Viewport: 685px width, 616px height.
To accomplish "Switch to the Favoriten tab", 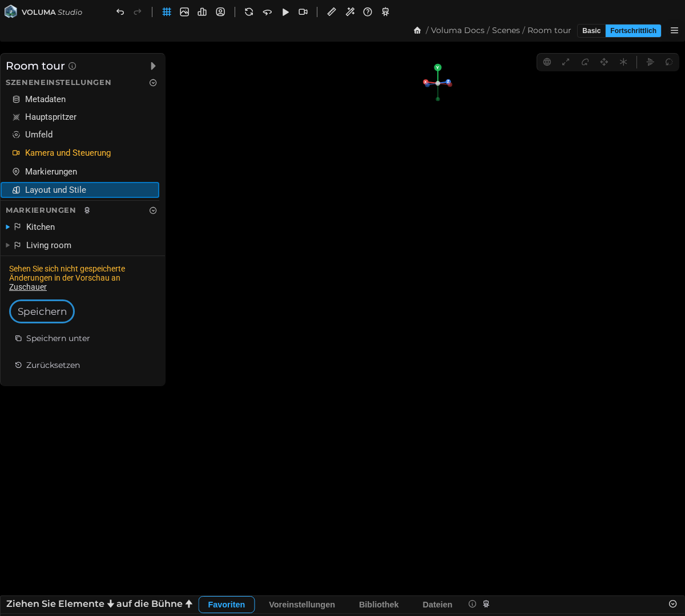I will pos(227,605).
